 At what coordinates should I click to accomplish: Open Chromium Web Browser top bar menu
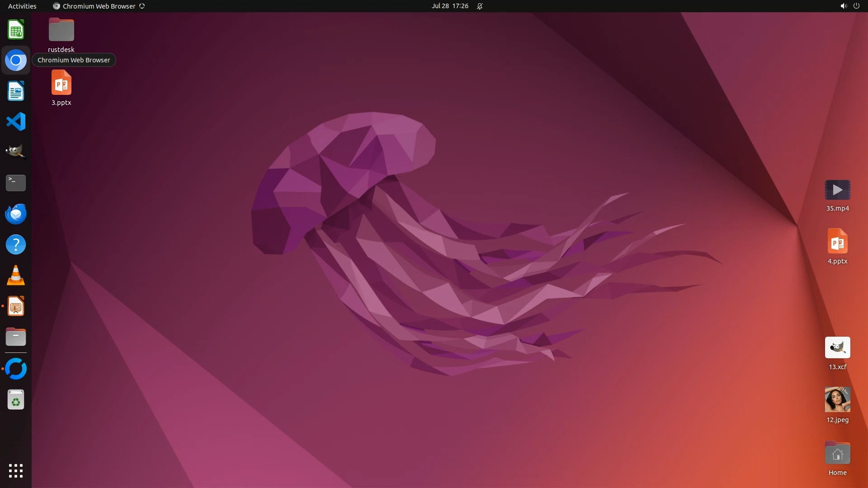tap(99, 6)
